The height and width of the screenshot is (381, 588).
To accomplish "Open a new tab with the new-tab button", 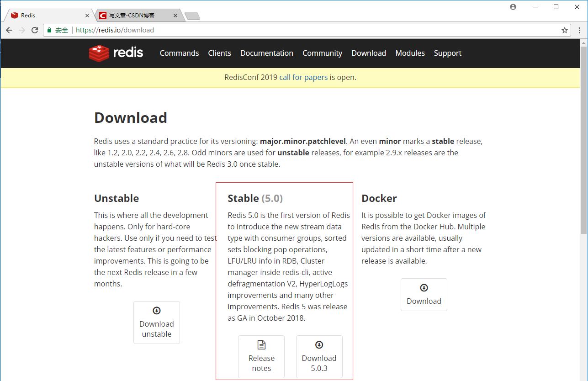I will (192, 16).
